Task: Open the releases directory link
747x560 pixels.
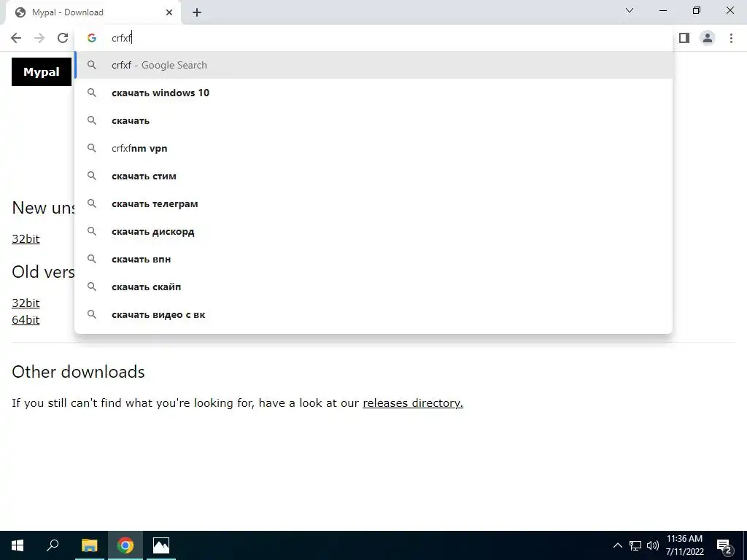Action: click(413, 402)
